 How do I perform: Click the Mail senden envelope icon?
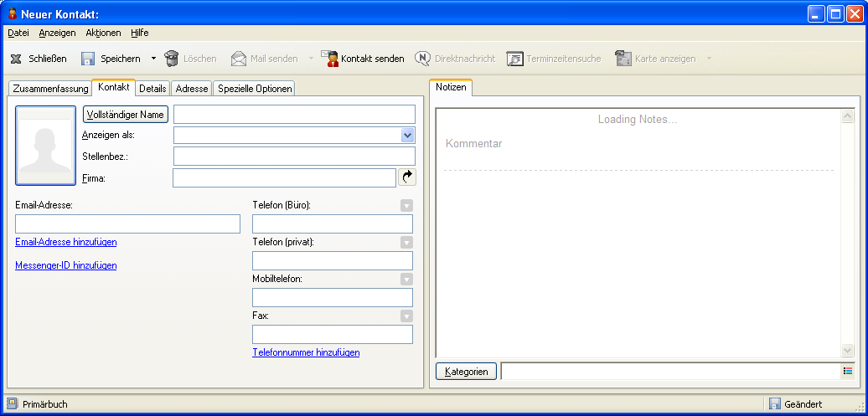pyautogui.click(x=239, y=58)
